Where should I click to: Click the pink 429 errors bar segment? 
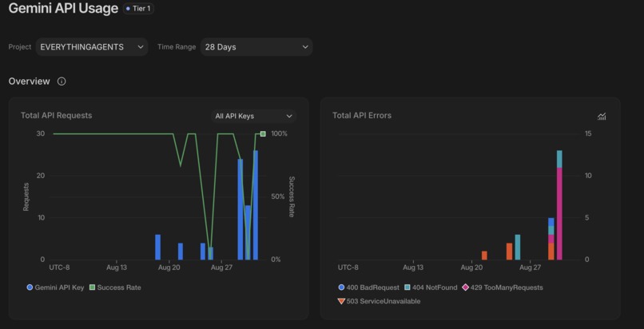click(x=559, y=213)
